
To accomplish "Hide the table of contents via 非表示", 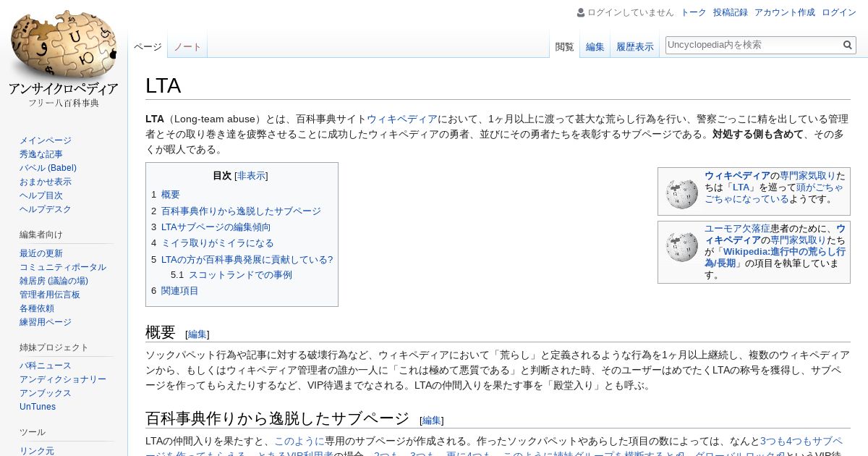I will pos(251,176).
